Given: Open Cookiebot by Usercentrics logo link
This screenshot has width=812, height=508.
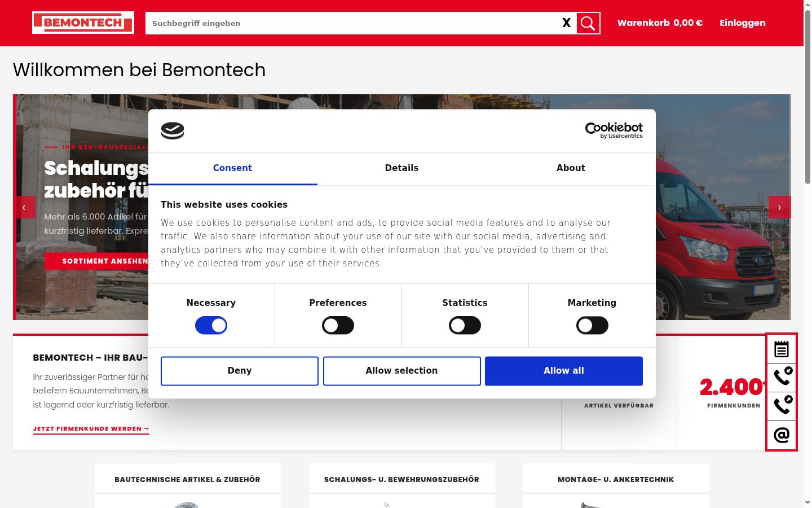Looking at the screenshot, I should pos(614,130).
